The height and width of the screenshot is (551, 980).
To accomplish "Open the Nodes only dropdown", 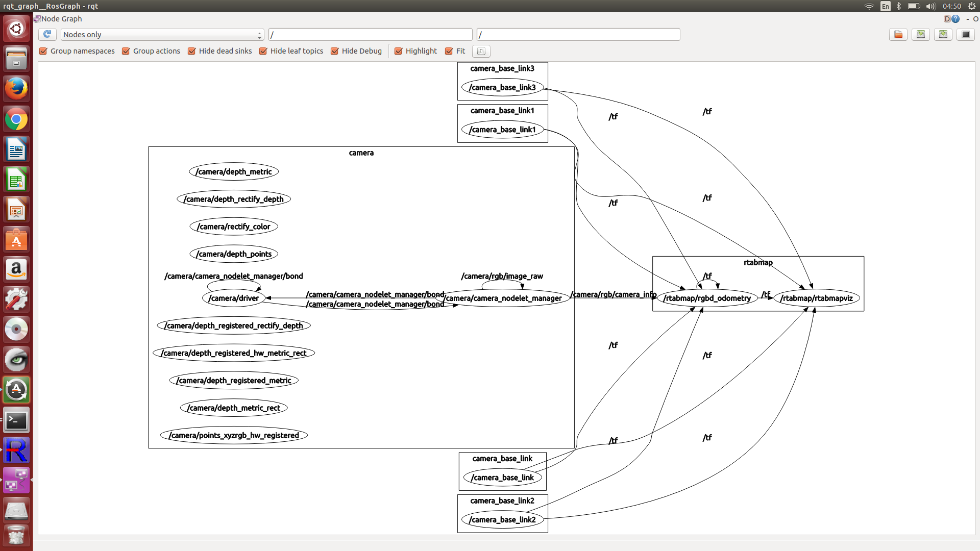I will pyautogui.click(x=162, y=34).
